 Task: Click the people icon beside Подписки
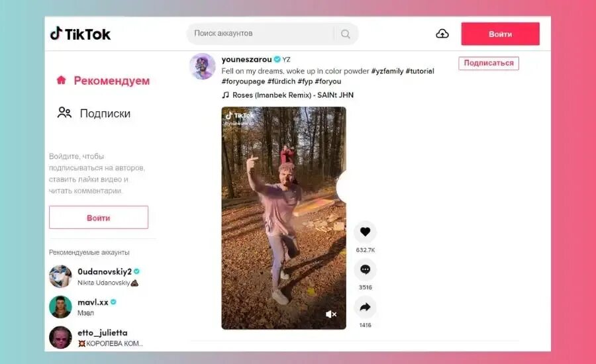(64, 113)
